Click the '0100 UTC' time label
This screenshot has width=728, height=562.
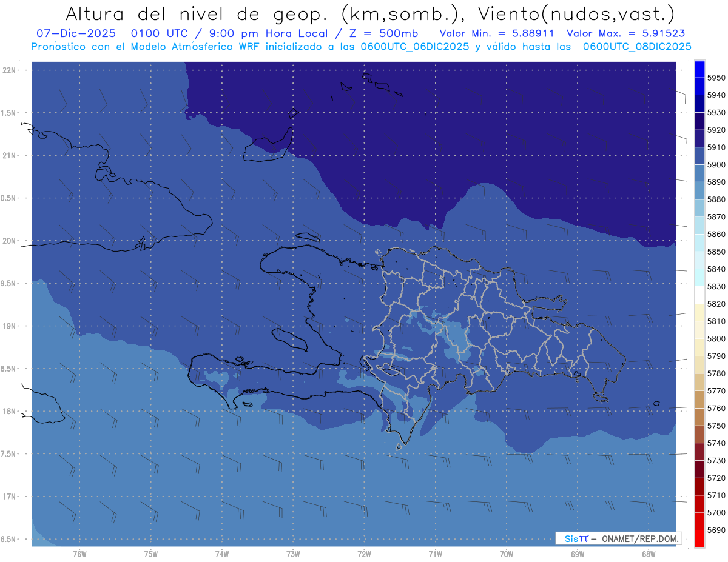pyautogui.click(x=160, y=33)
